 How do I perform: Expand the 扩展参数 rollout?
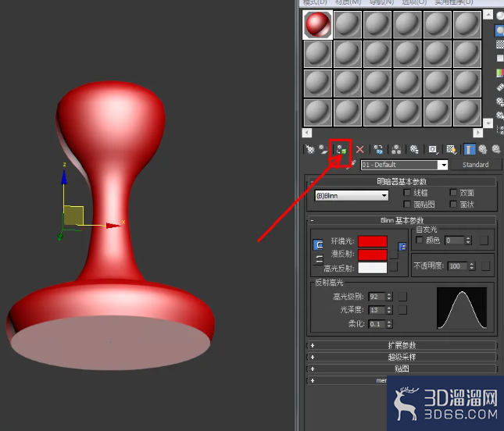[402, 345]
